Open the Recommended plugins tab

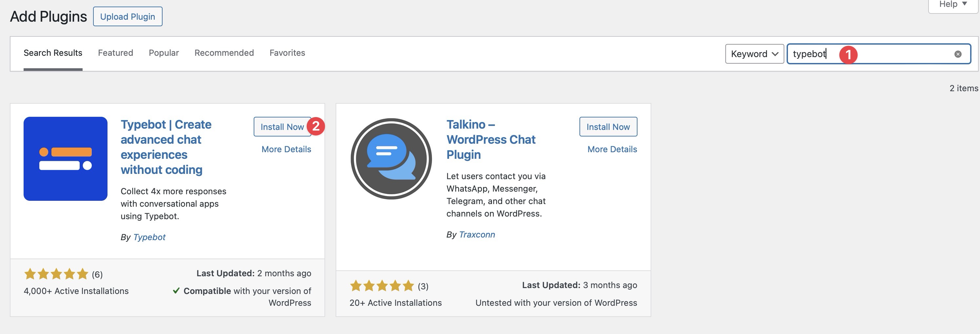(x=224, y=53)
